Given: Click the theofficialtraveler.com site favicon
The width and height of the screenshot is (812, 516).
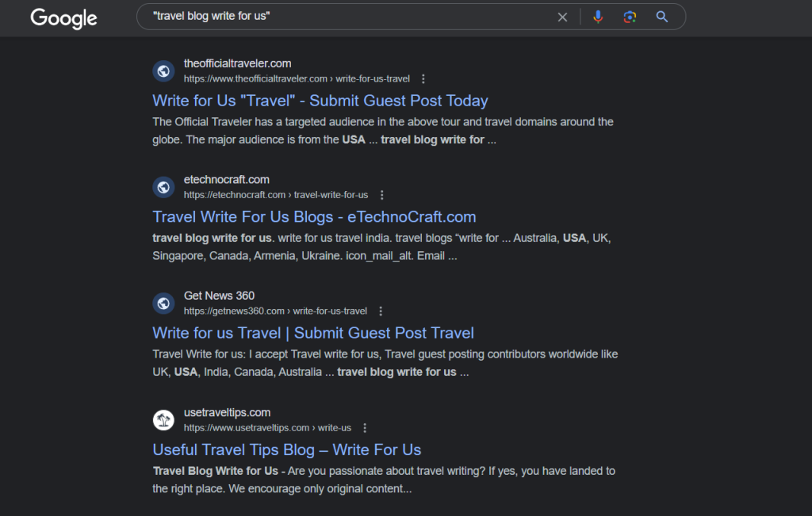Looking at the screenshot, I should [x=163, y=71].
